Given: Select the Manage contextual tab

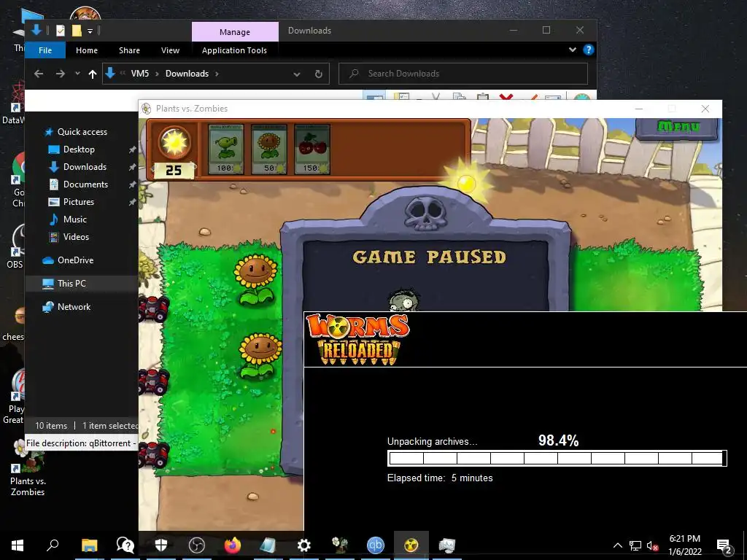Looking at the screenshot, I should coord(235,32).
